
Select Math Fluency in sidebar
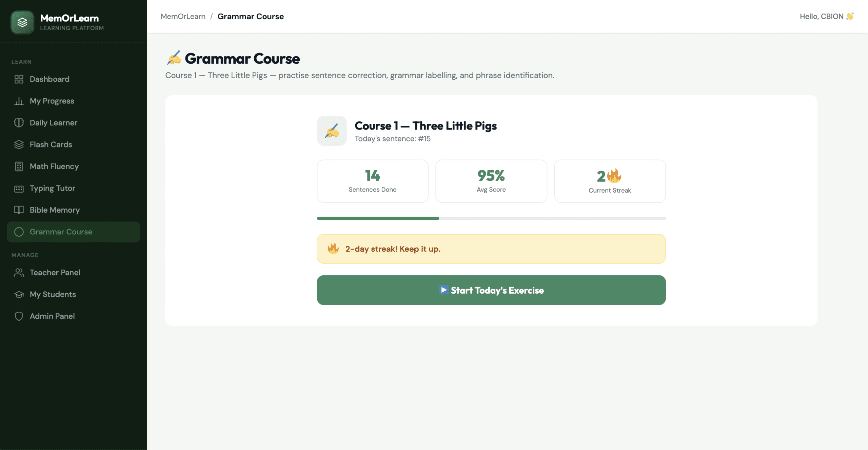(x=73, y=167)
